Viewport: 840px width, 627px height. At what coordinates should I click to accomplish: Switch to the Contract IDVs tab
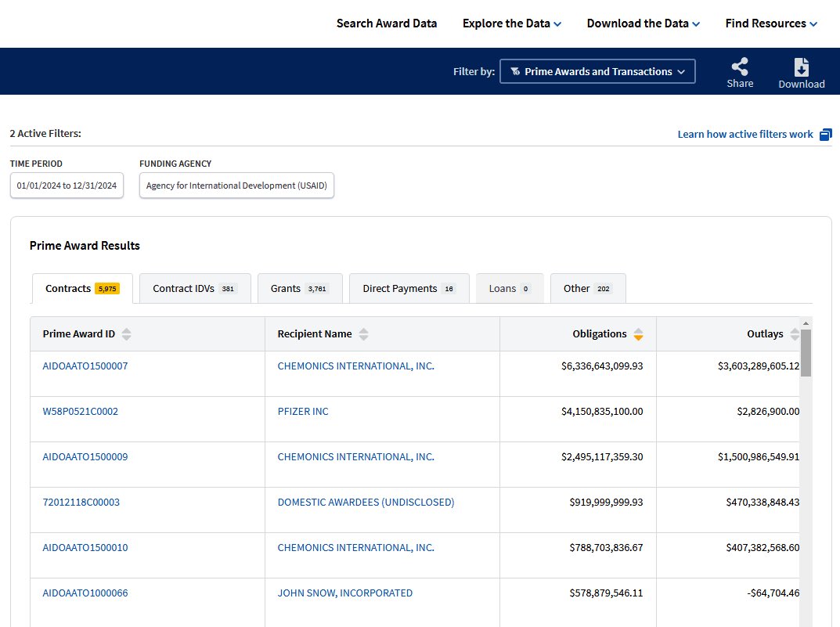195,288
